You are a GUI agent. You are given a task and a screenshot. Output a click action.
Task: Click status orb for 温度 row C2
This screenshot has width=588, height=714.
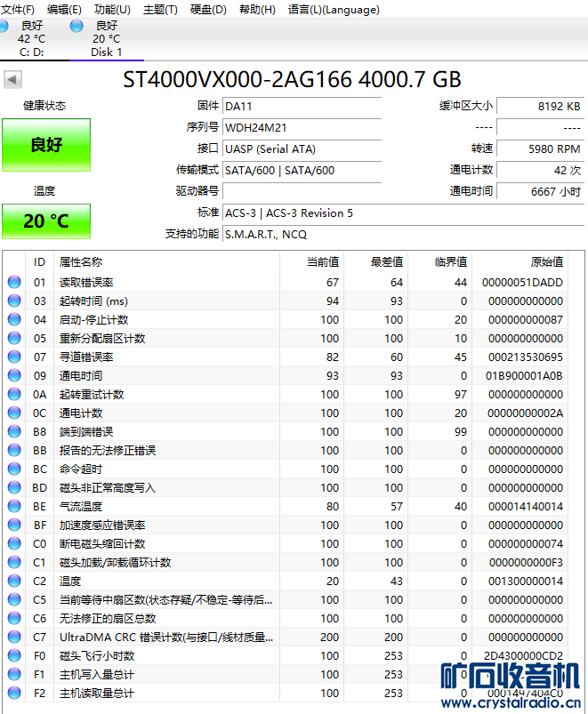pos(14,581)
